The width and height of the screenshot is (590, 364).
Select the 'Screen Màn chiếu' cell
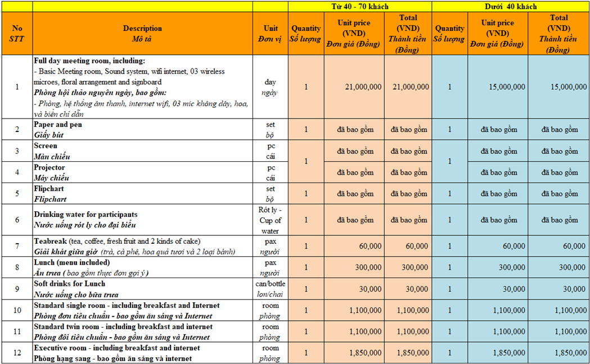click(143, 151)
